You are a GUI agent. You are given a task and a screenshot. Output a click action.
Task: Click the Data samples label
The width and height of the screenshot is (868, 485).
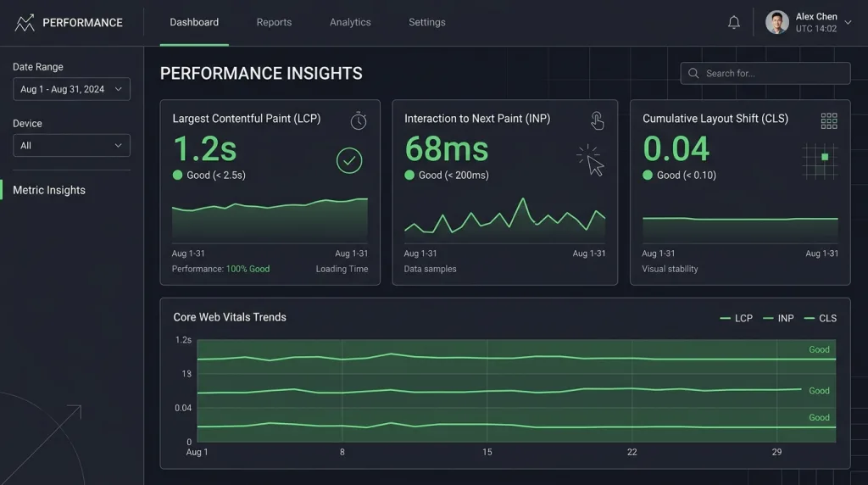[430, 269]
